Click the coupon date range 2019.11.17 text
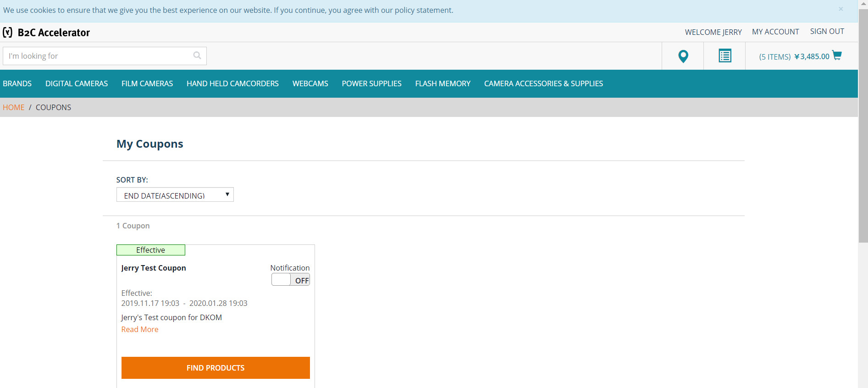The height and width of the screenshot is (388, 868). (184, 303)
